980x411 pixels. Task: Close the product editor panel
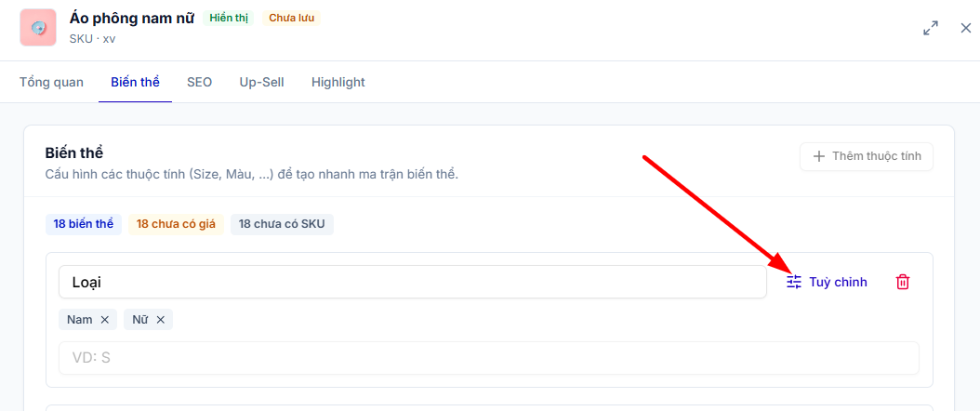click(x=966, y=28)
